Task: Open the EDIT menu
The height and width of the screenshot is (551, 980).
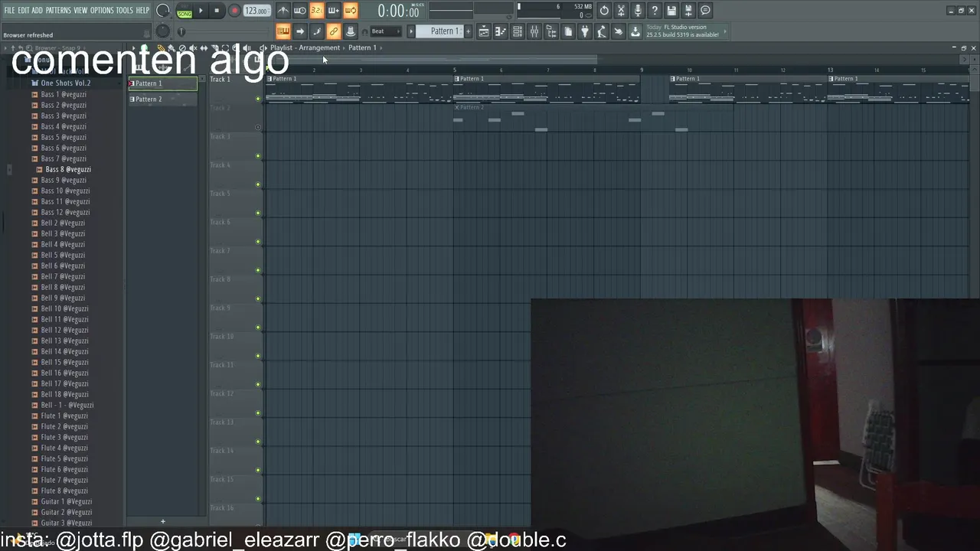Action: click(x=24, y=11)
